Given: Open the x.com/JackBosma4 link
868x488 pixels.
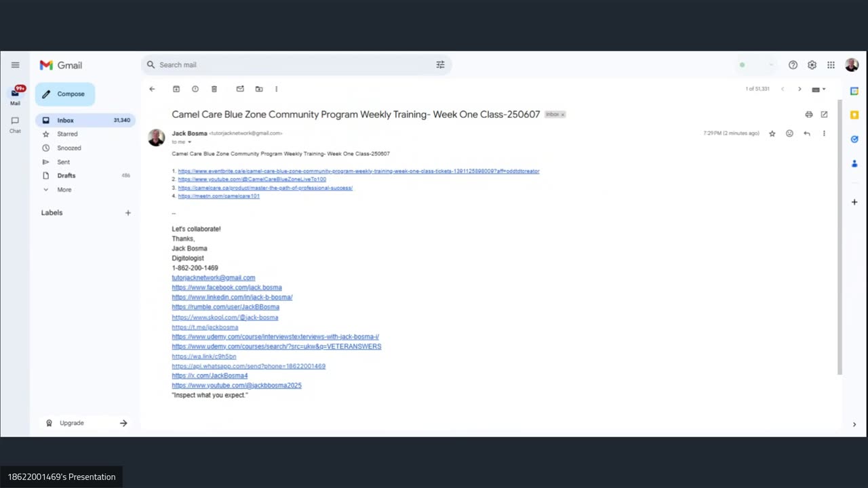Looking at the screenshot, I should [x=210, y=375].
